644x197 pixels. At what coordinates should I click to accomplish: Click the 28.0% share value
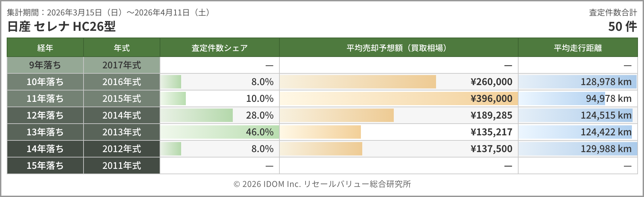pos(260,115)
